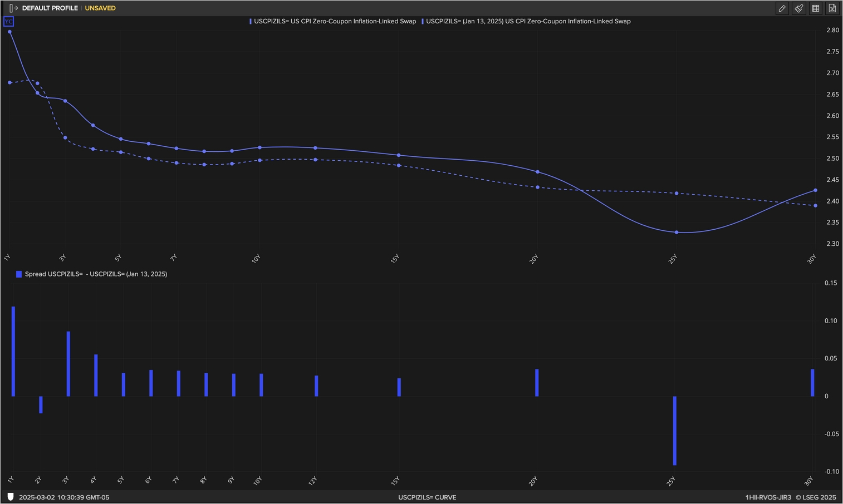Click solid curve 1Y point near 2.80
The width and height of the screenshot is (843, 504).
(10, 32)
